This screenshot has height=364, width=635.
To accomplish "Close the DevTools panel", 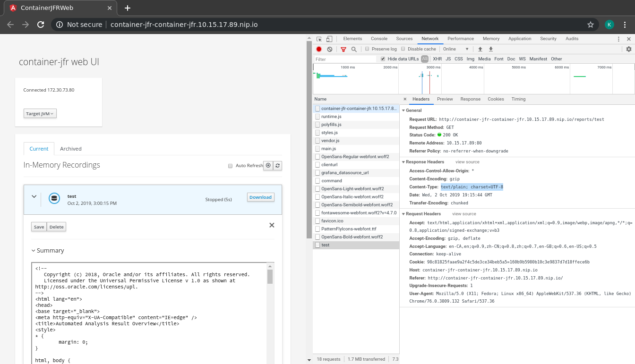I will point(629,39).
